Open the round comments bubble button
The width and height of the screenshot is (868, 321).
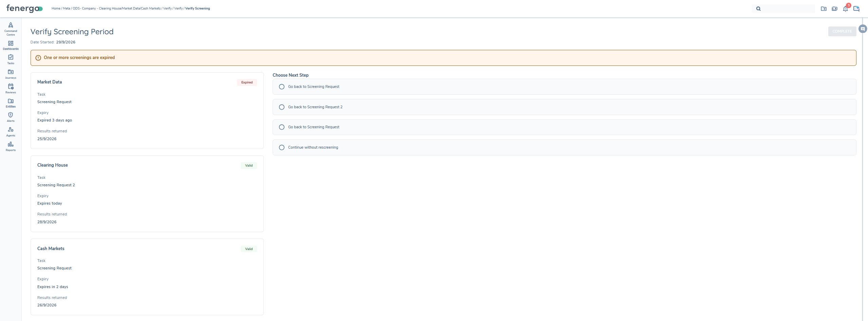tap(863, 29)
